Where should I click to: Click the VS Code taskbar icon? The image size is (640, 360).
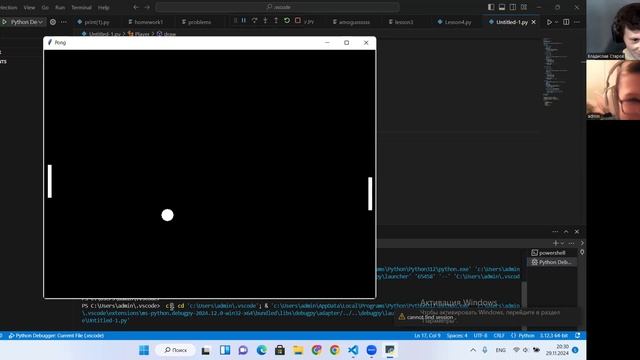tap(353, 350)
